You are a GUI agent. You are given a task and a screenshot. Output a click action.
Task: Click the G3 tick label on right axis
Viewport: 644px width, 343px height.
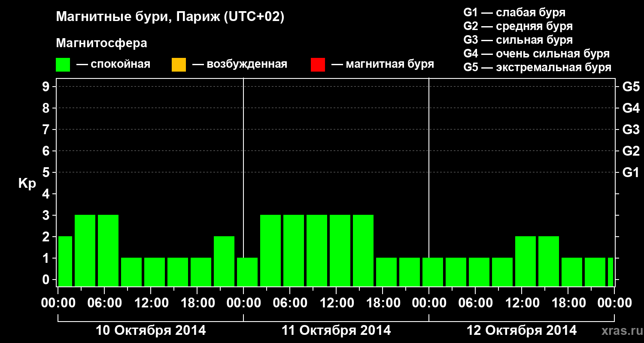click(631, 129)
